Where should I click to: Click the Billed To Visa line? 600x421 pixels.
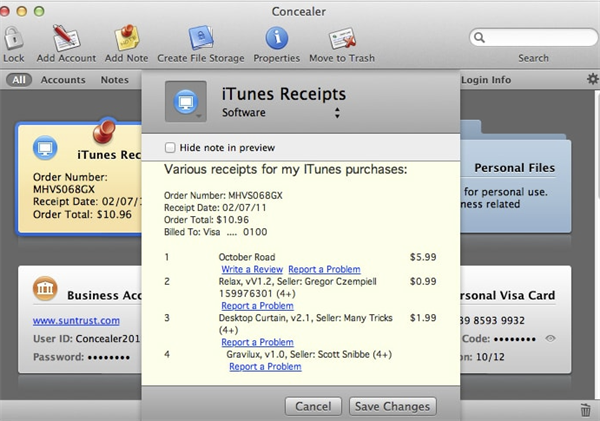tap(215, 232)
